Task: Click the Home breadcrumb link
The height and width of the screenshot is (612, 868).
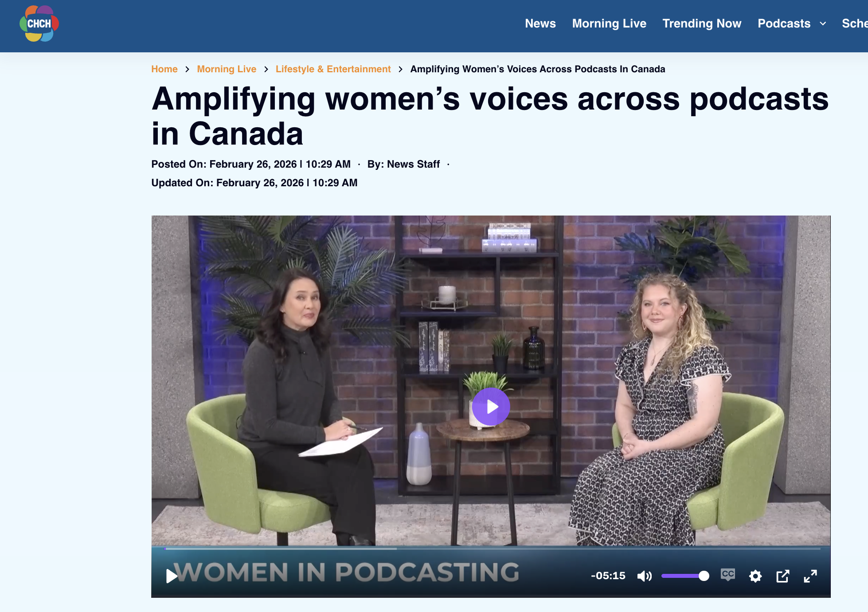Action: coord(164,69)
